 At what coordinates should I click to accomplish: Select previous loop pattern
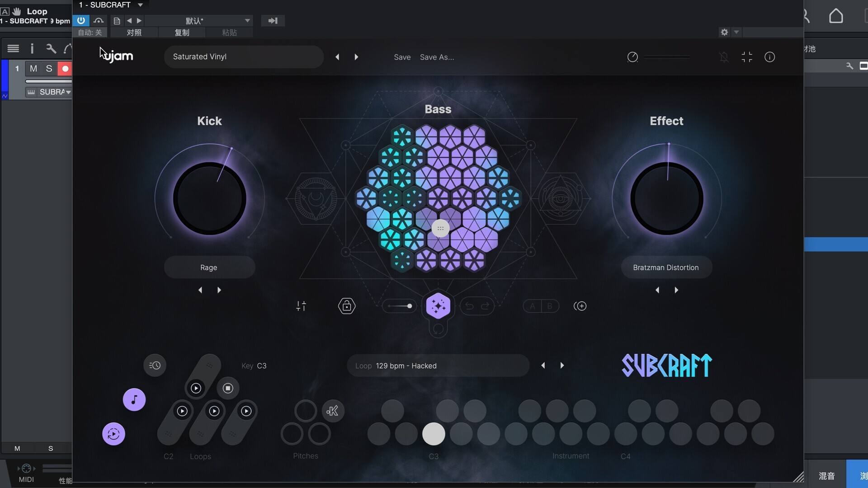coord(543,366)
